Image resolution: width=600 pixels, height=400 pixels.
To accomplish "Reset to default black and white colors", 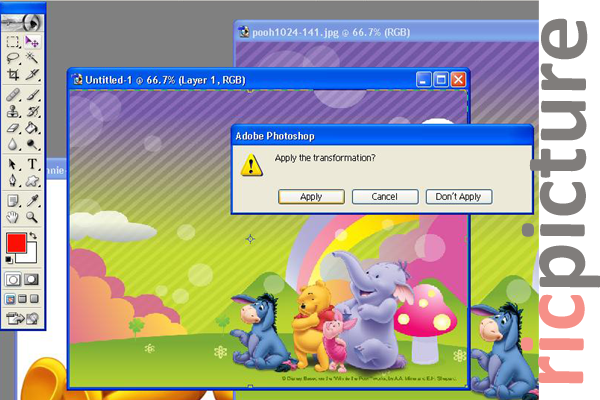I will click(x=9, y=260).
